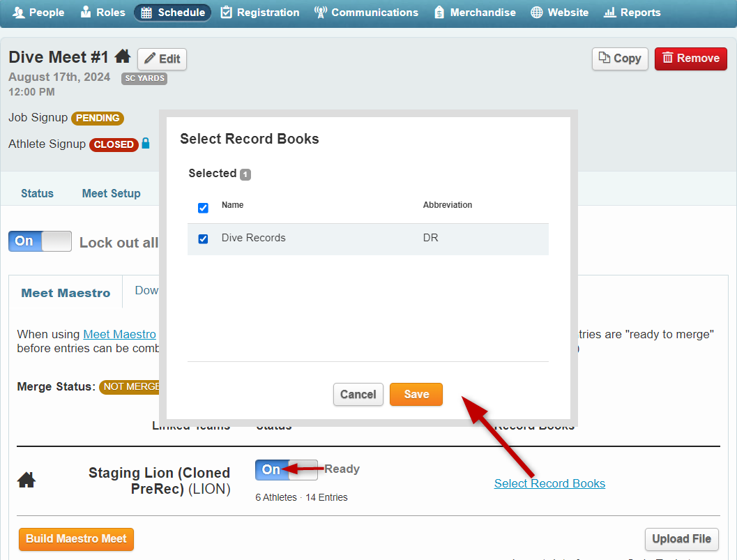Toggle the select-all checkbox in header row

pyautogui.click(x=203, y=208)
